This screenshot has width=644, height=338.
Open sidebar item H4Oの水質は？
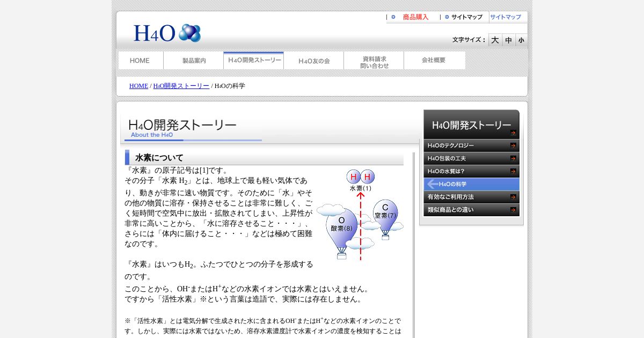point(471,171)
